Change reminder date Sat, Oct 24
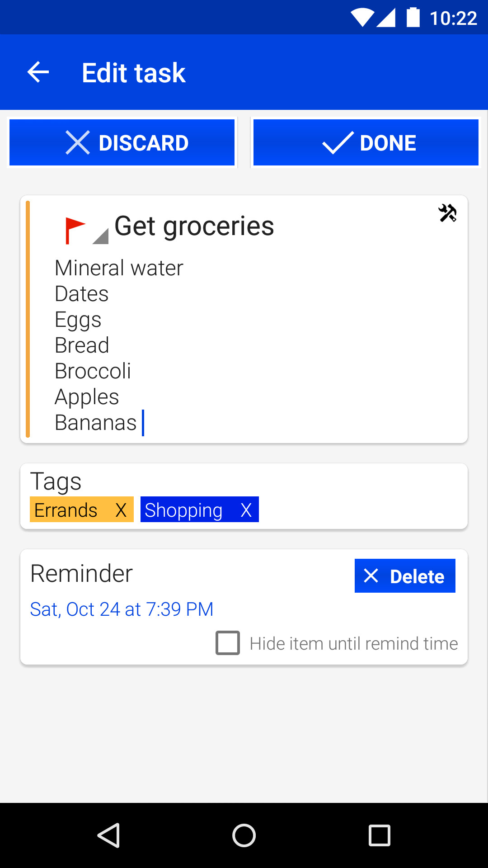This screenshot has height=868, width=488. 121,609
